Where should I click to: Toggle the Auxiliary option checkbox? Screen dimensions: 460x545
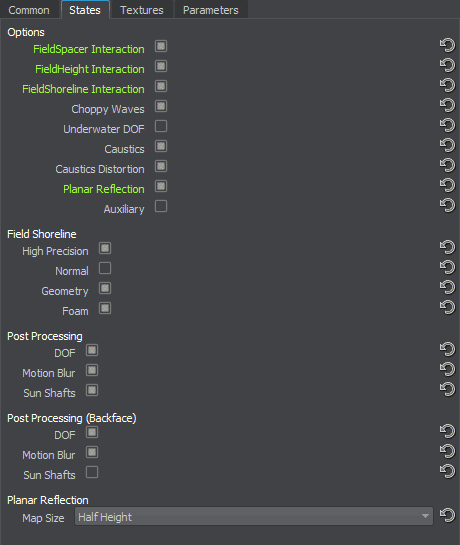pyautogui.click(x=161, y=206)
